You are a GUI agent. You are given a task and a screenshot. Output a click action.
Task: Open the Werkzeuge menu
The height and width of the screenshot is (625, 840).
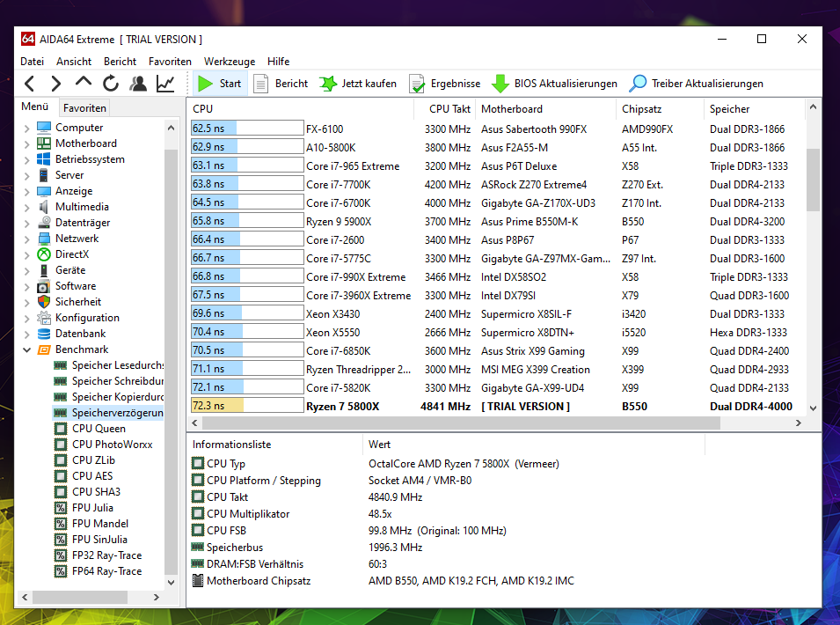[x=230, y=62]
